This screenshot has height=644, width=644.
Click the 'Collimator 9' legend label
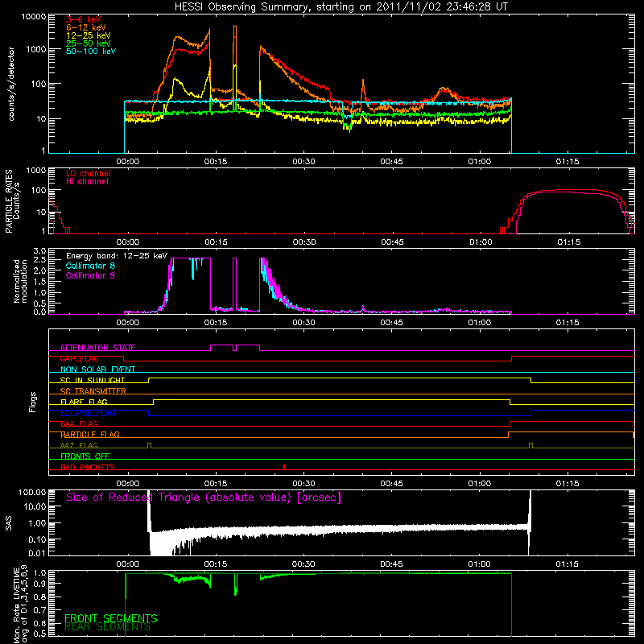[90, 275]
